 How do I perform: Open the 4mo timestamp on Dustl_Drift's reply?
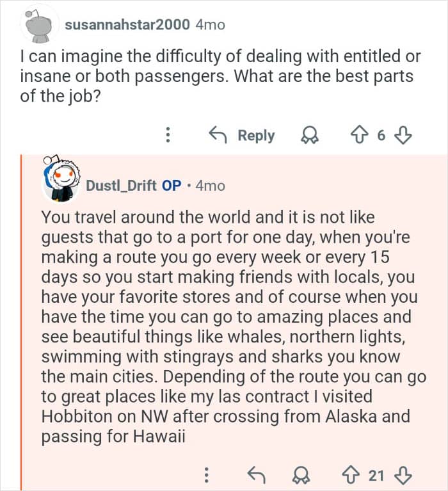tap(210, 186)
